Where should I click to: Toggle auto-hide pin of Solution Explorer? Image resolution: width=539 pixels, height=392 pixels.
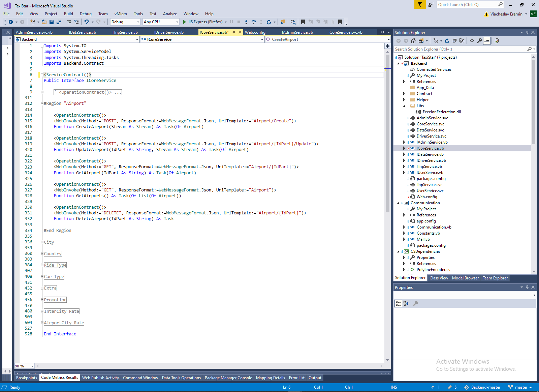[527, 32]
